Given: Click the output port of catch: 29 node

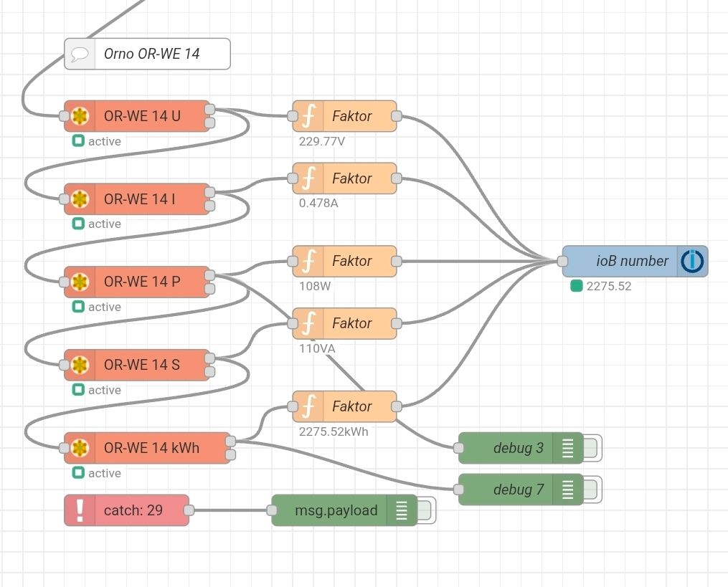Looking at the screenshot, I should (x=189, y=510).
